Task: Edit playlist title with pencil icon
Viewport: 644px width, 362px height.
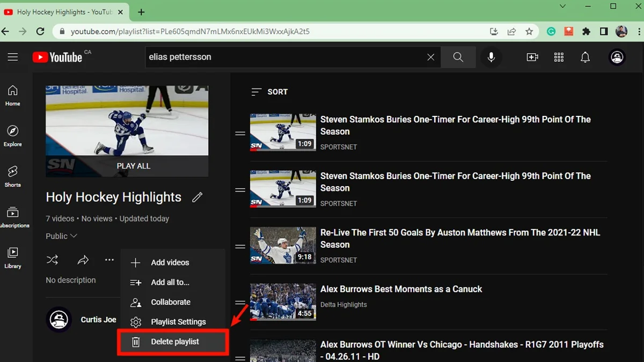Action: coord(197,197)
